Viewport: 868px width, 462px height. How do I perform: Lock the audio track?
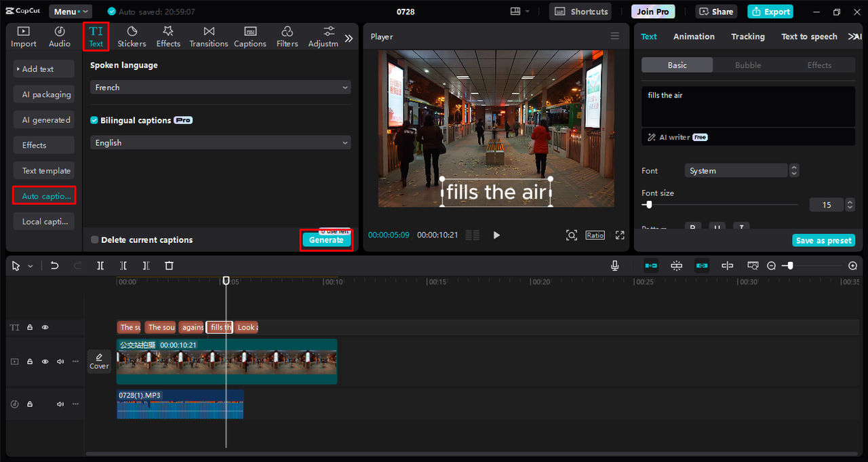(x=30, y=404)
